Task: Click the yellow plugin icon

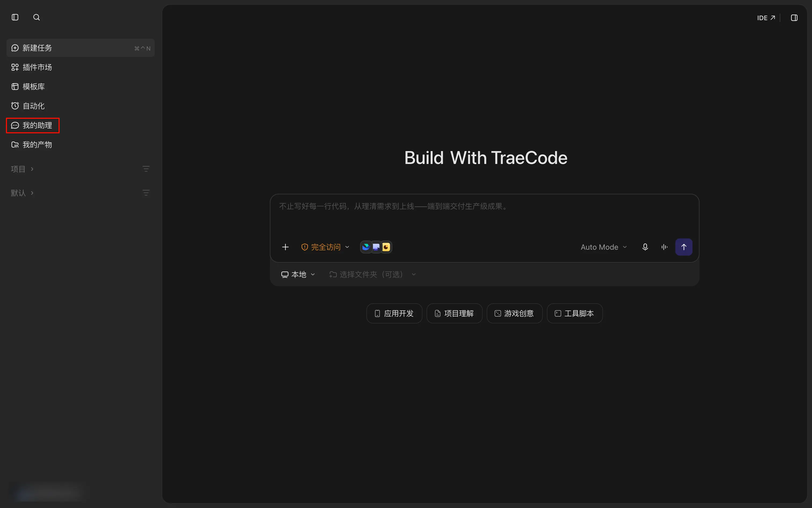Action: tap(386, 247)
